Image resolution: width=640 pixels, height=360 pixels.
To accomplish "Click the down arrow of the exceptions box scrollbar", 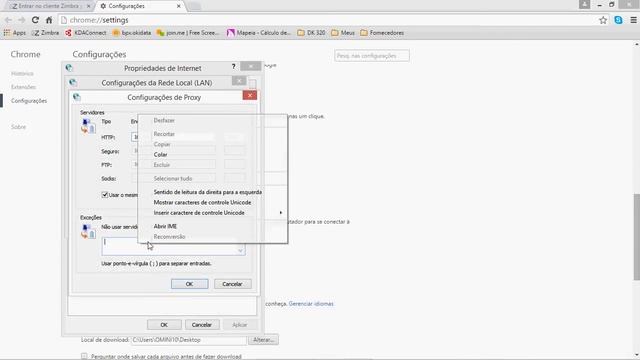I will tap(240, 251).
